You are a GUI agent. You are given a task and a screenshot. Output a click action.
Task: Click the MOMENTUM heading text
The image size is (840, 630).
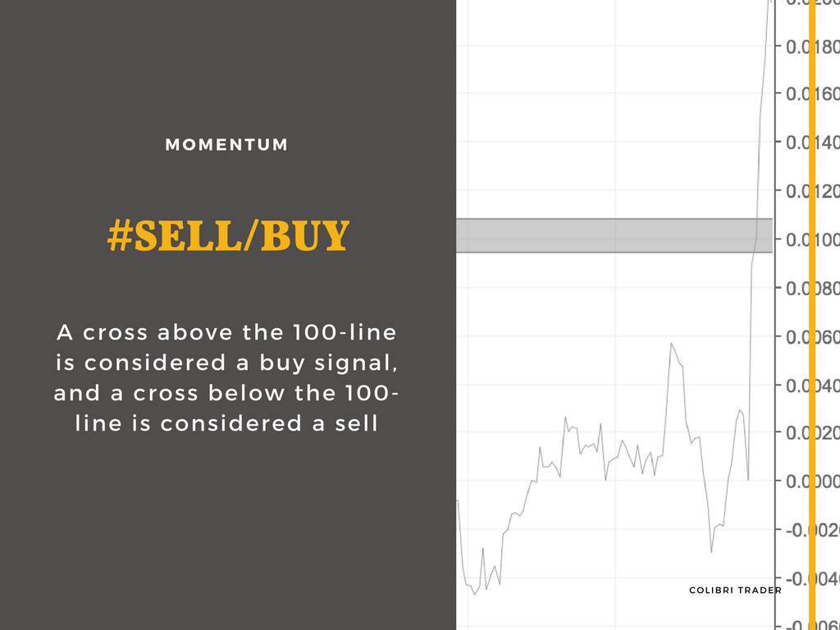tap(226, 145)
